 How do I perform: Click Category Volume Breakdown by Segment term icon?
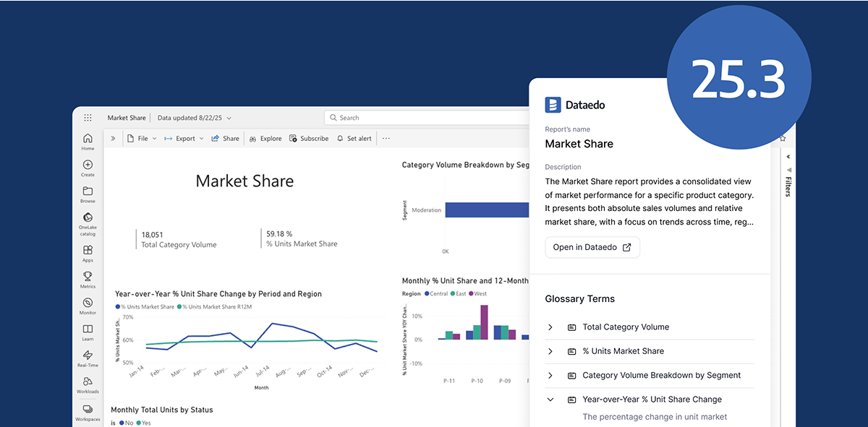tap(571, 375)
